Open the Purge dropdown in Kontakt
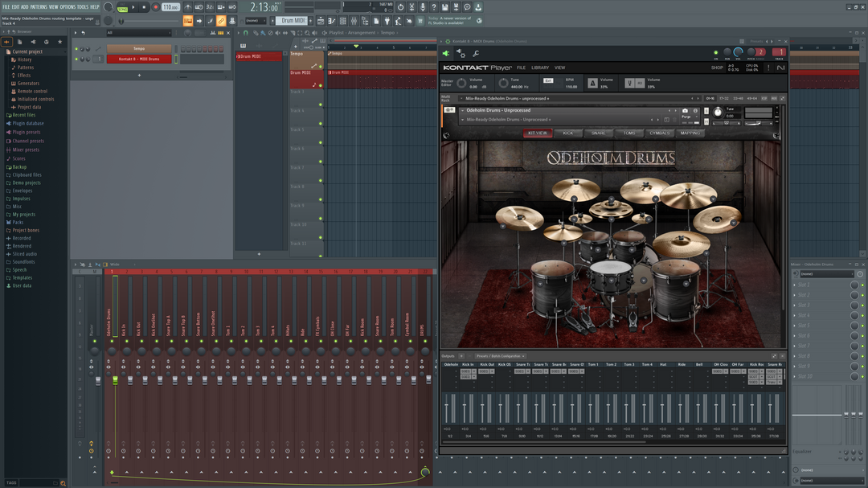The height and width of the screenshot is (488, 868). tap(689, 116)
